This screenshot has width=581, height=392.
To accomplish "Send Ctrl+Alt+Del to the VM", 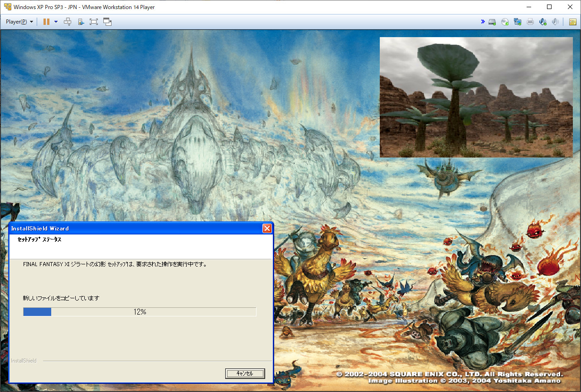I will pos(68,22).
